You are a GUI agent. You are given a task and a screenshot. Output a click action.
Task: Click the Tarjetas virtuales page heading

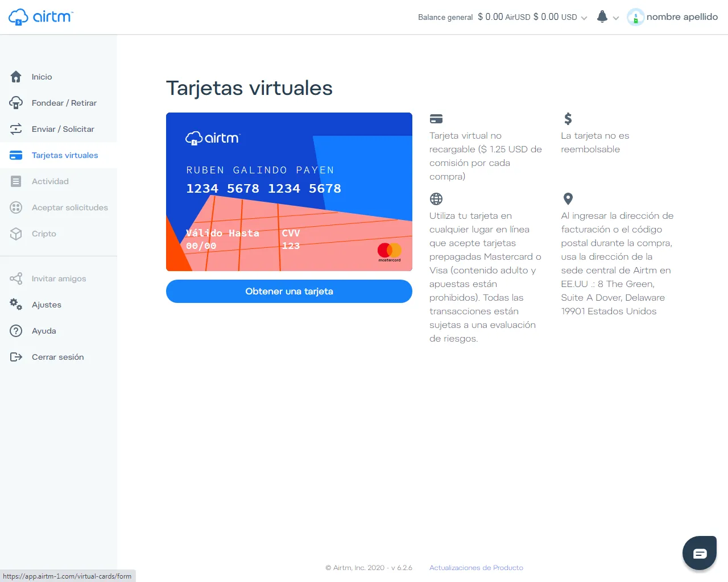tap(249, 88)
